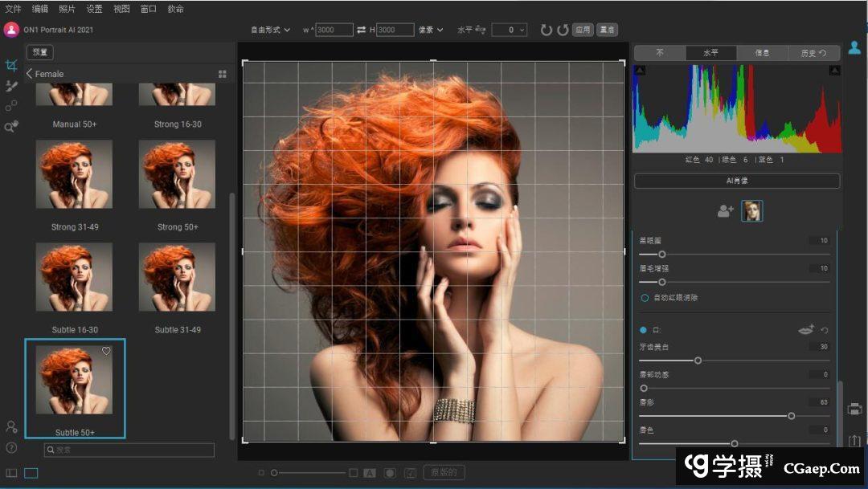This screenshot has height=489, width=868.
Task: Click the add face icon
Action: (725, 211)
